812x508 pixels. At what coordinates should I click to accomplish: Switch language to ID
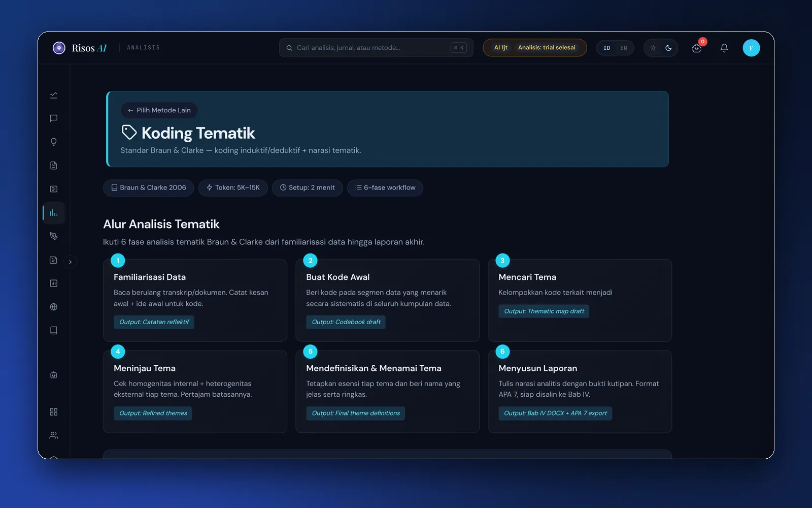point(606,48)
